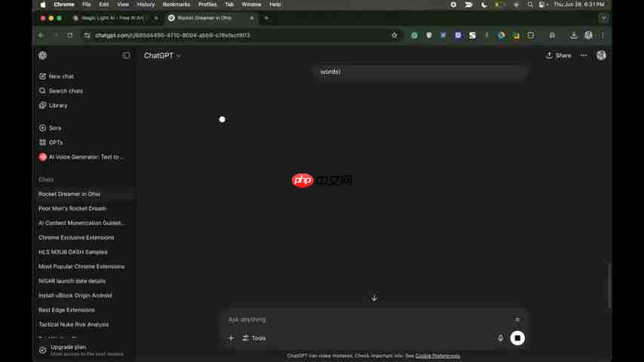Viewport: 644px width, 362px height.
Task: Open the Apple menu
Action: [x=43, y=5]
